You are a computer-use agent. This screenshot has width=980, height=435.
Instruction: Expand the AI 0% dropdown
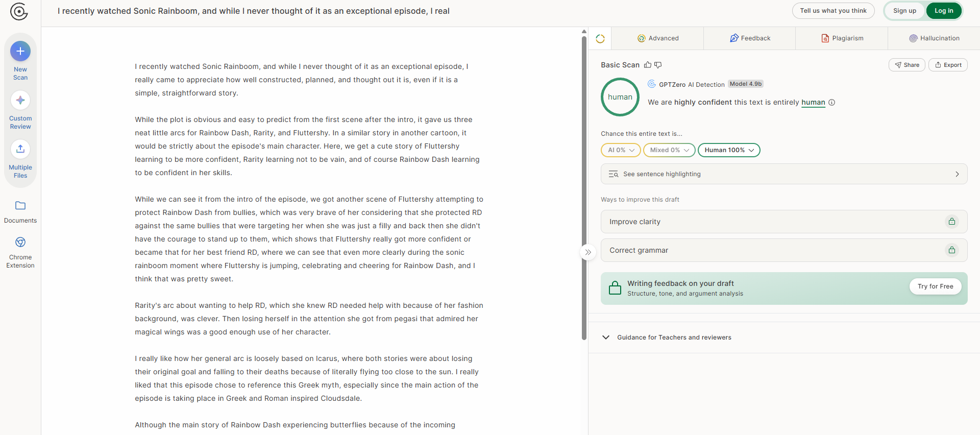coord(621,150)
